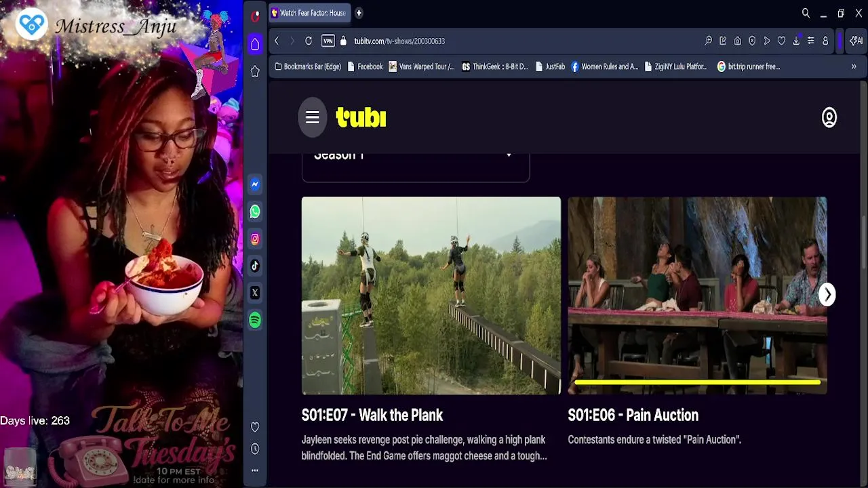Viewport: 868px width, 488px height.
Task: Open the Aria AI button
Action: point(856,41)
